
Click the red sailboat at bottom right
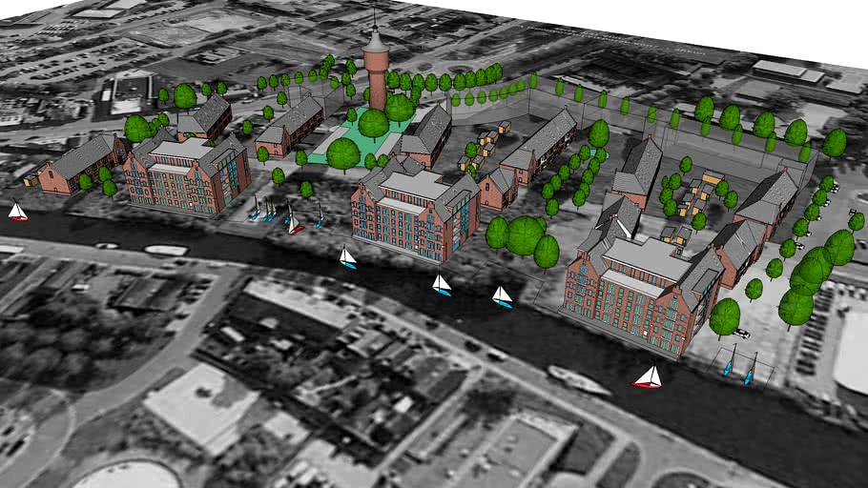coord(648,377)
